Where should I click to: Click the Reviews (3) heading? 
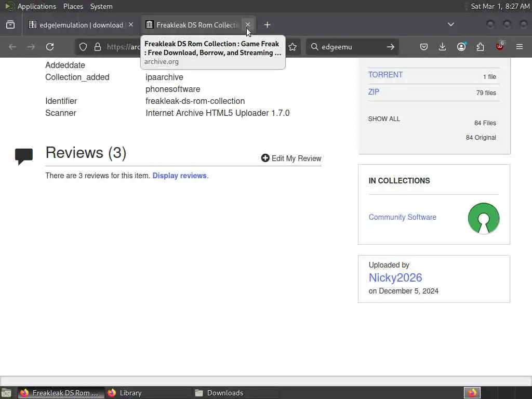tap(86, 153)
